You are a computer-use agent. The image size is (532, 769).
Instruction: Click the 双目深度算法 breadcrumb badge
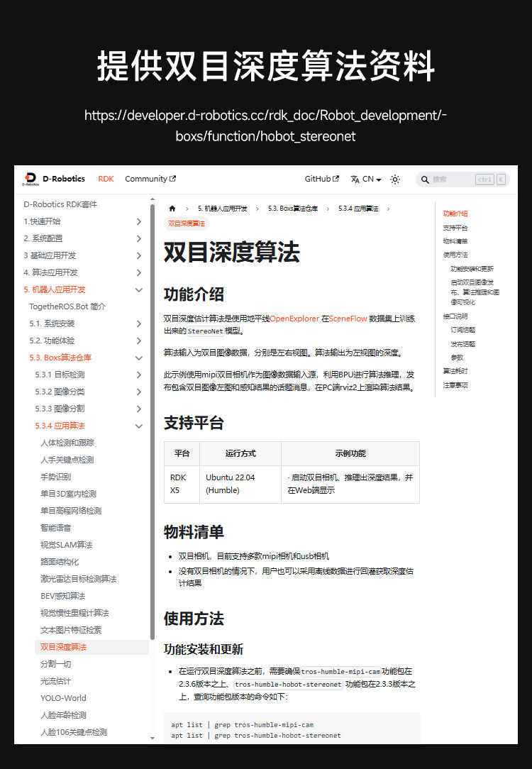tap(187, 223)
